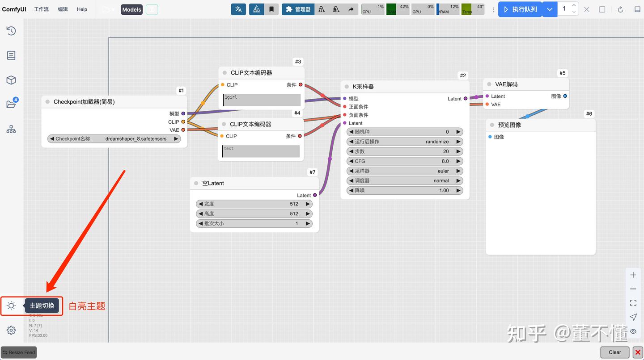Toggle the bottom panel layout icon
644x360 pixels.
[637, 9]
